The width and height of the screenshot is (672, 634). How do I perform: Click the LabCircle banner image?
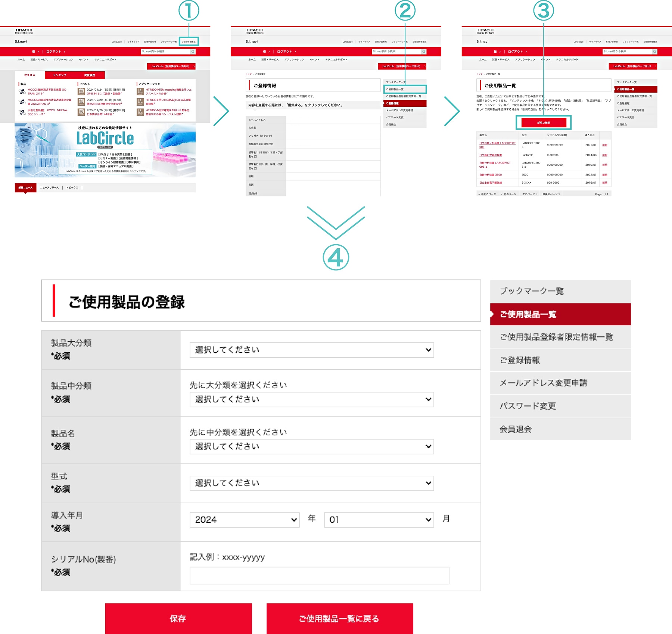pyautogui.click(x=105, y=150)
